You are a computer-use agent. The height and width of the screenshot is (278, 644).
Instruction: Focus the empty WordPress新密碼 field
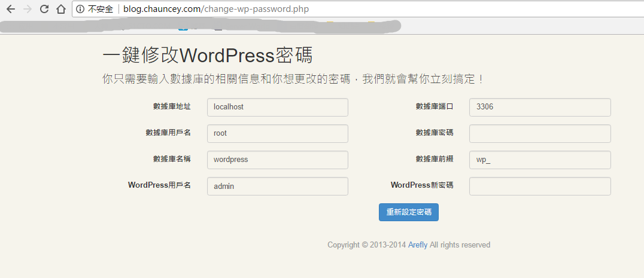[x=540, y=186]
